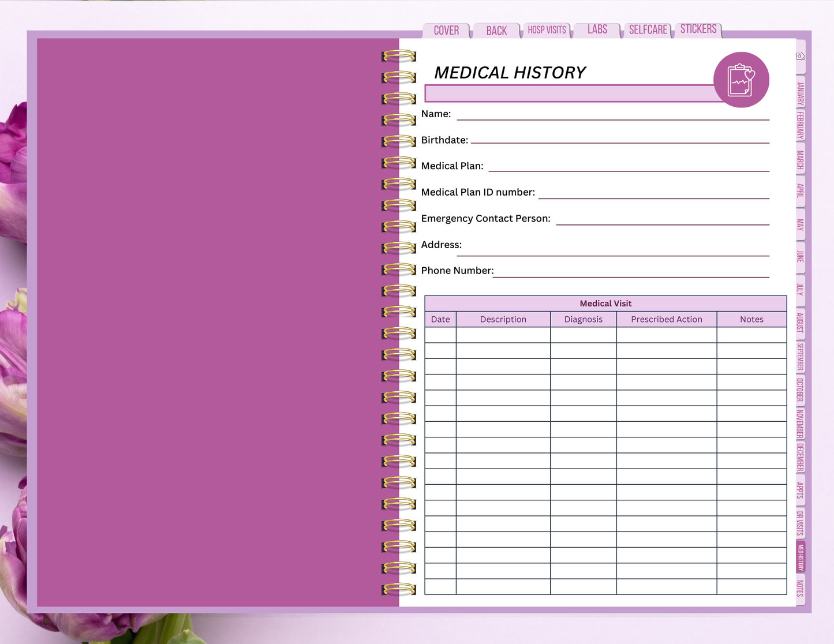Viewport: 834px width, 644px height.
Task: Select the NOTES side tab
Action: [800, 589]
